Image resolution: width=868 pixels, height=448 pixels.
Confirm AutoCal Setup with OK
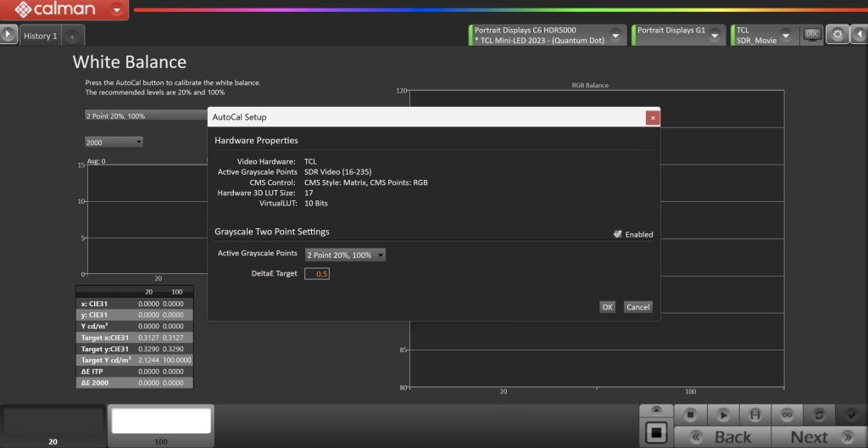[x=607, y=307]
